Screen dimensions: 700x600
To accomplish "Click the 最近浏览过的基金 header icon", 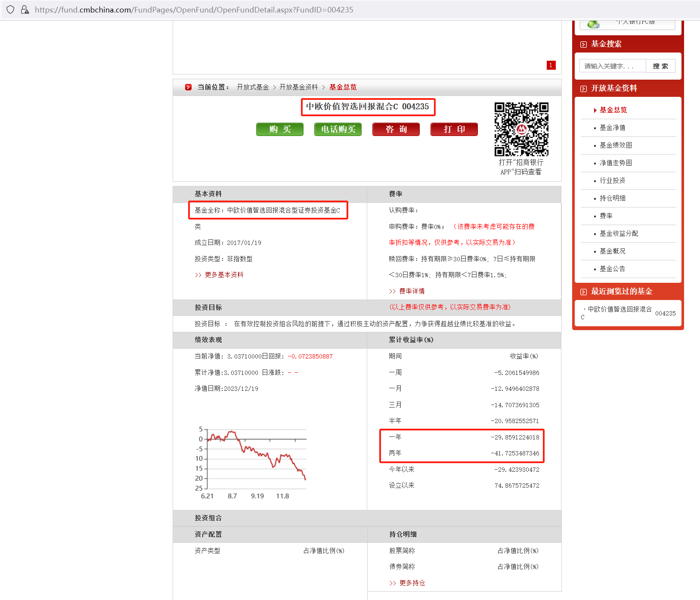I will tap(583, 292).
